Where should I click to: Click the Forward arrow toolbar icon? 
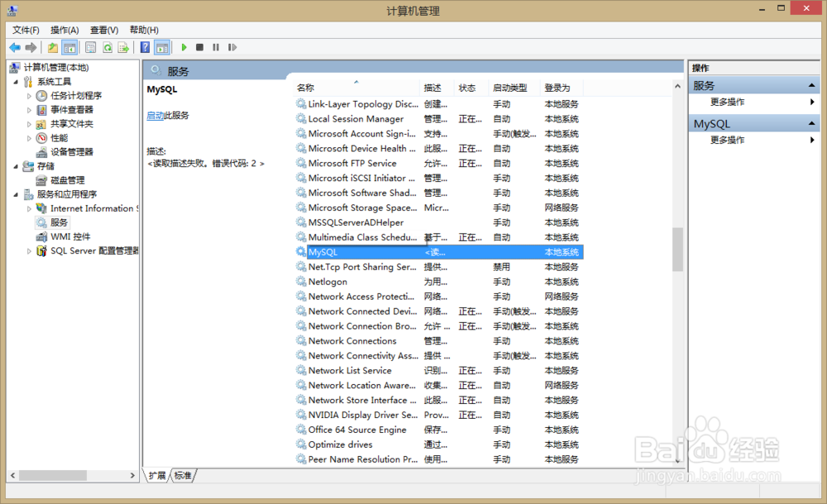[x=31, y=47]
